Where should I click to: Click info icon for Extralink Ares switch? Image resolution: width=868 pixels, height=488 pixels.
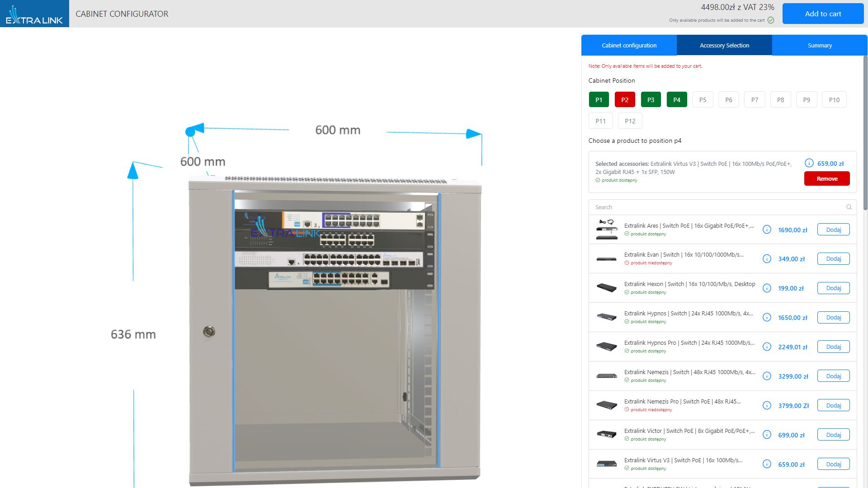pyautogui.click(x=767, y=230)
